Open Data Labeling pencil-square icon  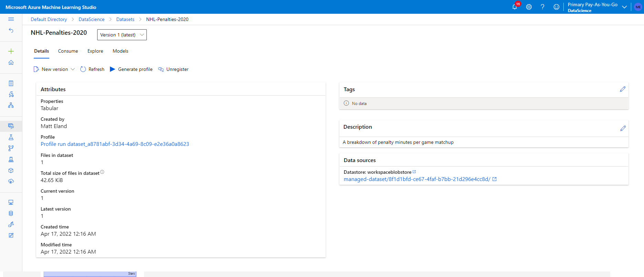11,235
